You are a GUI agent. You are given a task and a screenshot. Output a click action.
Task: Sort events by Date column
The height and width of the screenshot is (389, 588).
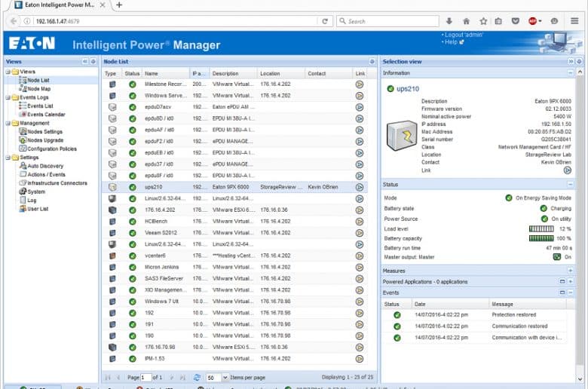coord(449,305)
